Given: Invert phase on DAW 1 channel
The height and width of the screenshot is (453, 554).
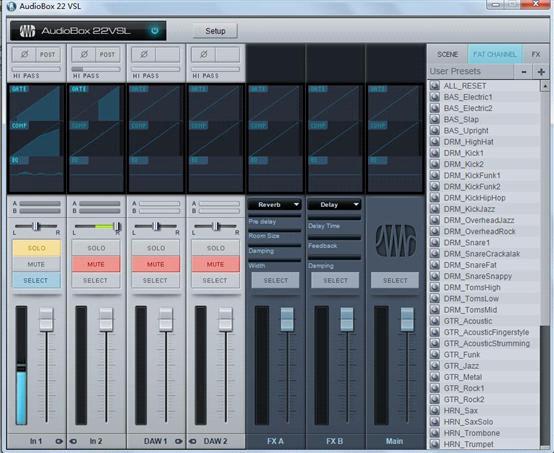Looking at the screenshot, I should [x=144, y=54].
